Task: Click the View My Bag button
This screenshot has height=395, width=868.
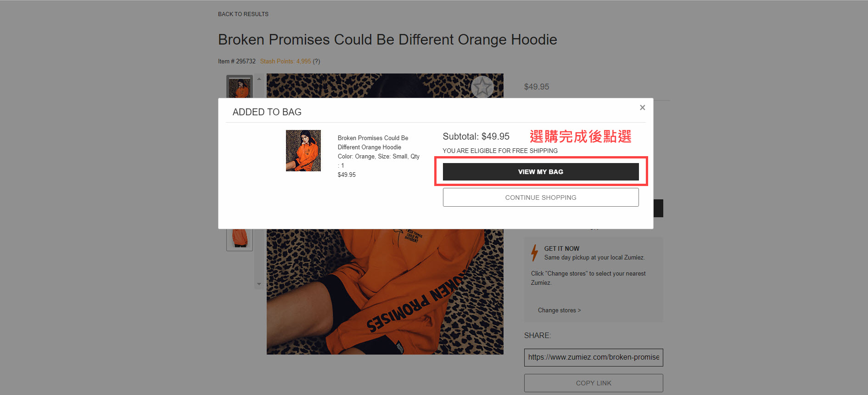Action: tap(541, 172)
